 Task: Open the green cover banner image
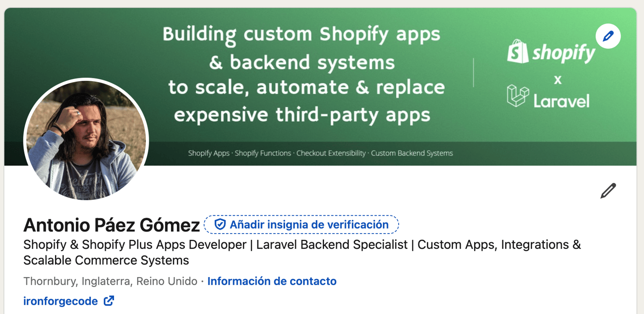tap(321, 87)
